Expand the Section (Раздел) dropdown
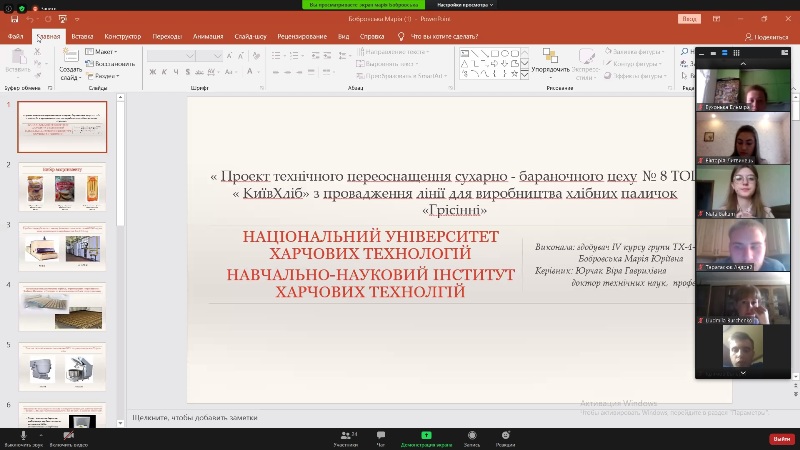This screenshot has width=800, height=450. pos(103,75)
